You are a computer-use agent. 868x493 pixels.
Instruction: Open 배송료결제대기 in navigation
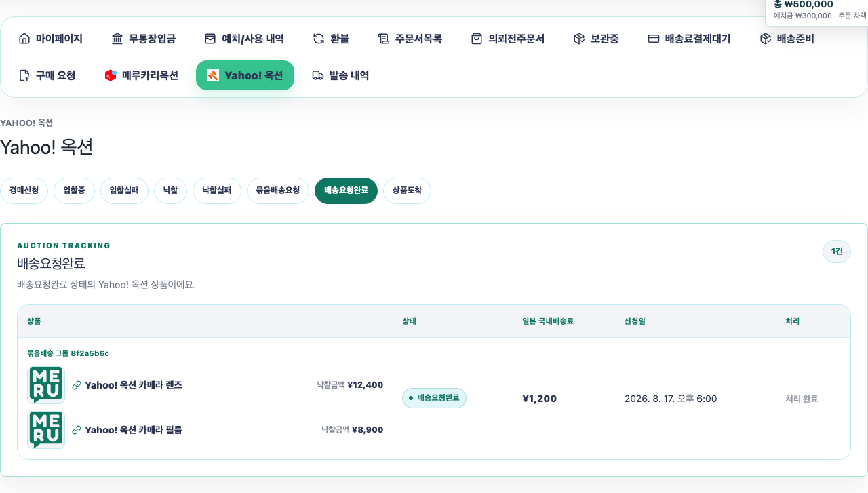[x=690, y=39]
